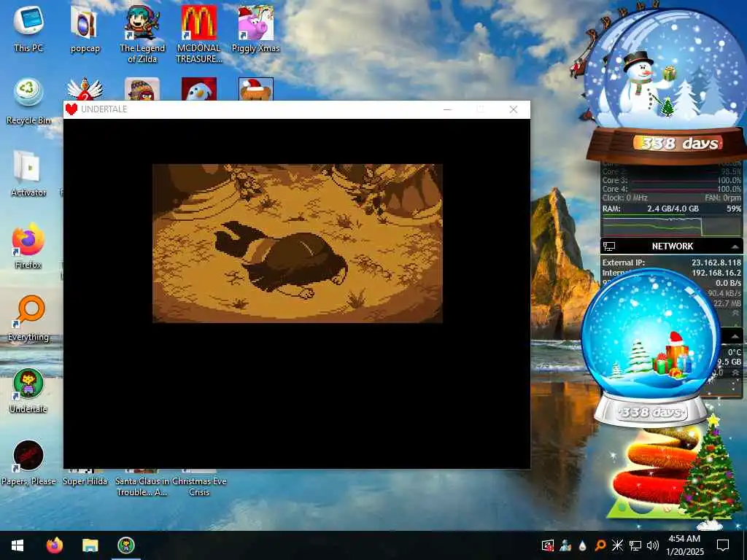Open the MCDONAL TREASURE desktop shortcut
747x560 pixels.
(x=198, y=34)
